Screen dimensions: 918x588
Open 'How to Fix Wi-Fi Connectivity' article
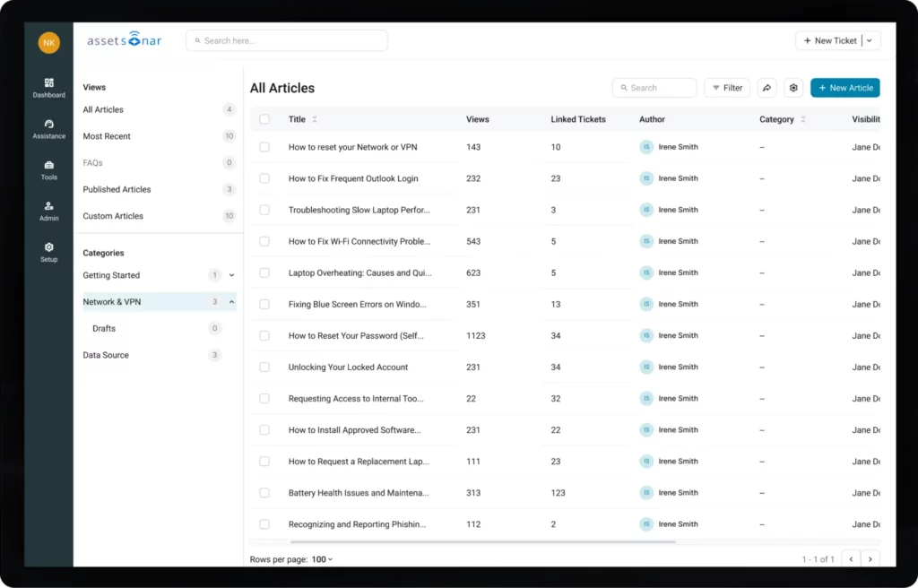[359, 241]
